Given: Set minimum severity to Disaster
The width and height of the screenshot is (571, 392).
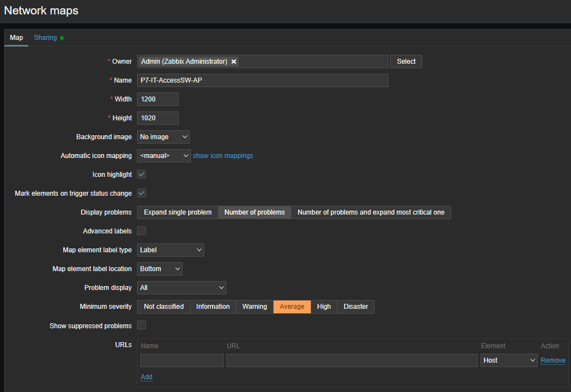Looking at the screenshot, I should (356, 307).
